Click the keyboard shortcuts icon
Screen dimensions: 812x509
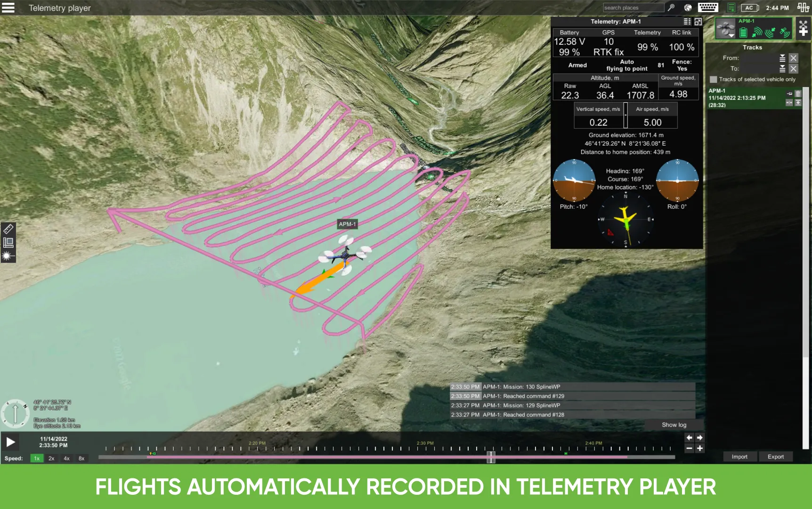click(x=707, y=8)
